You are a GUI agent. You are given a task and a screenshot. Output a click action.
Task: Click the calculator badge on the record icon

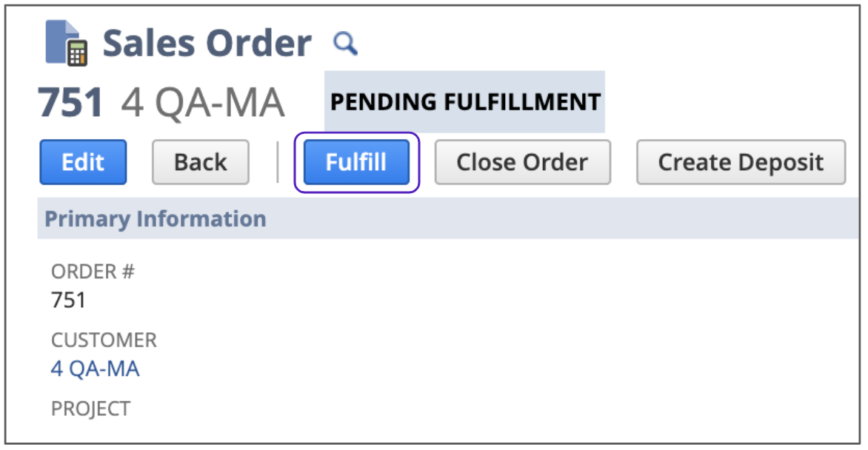77,53
